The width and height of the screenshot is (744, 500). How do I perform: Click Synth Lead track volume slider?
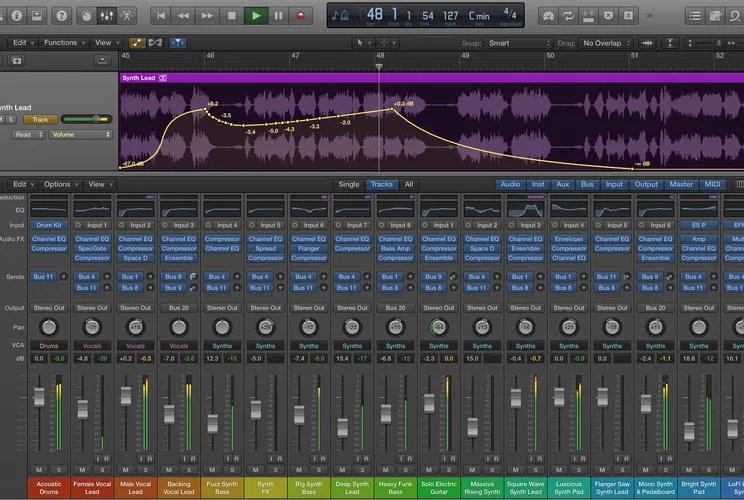tap(86, 119)
